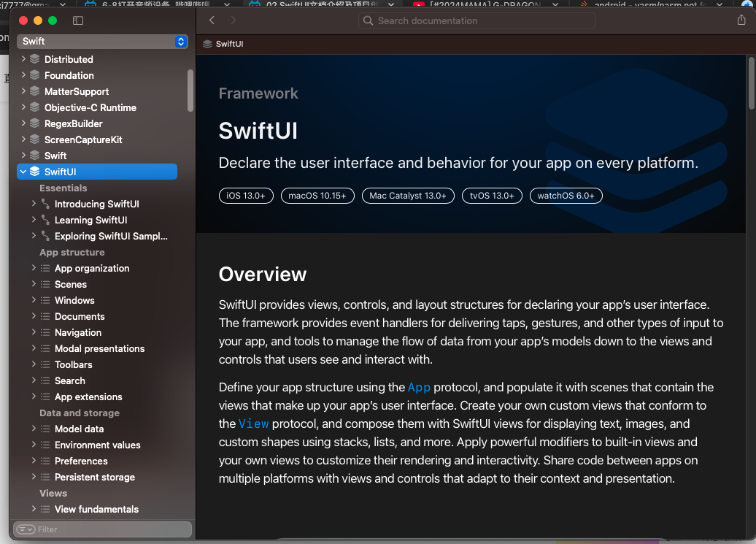The height and width of the screenshot is (544, 756).
Task: Click the tvOS 13.0+ availability badge
Action: point(492,196)
